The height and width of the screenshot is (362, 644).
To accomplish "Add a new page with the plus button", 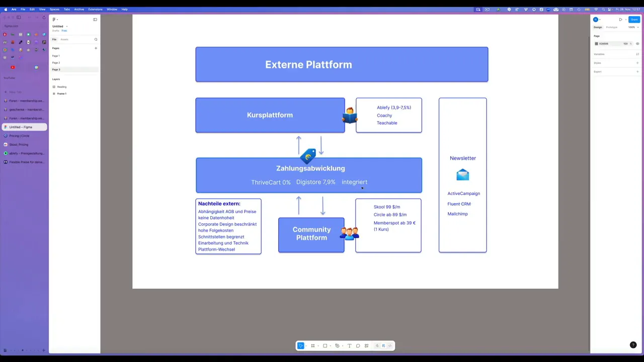I will click(x=96, y=48).
